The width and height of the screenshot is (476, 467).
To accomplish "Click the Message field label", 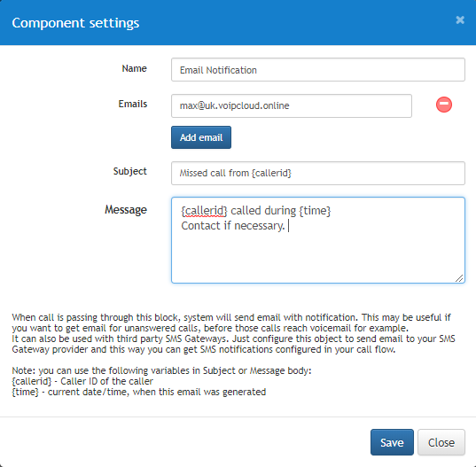I will pyautogui.click(x=126, y=210).
